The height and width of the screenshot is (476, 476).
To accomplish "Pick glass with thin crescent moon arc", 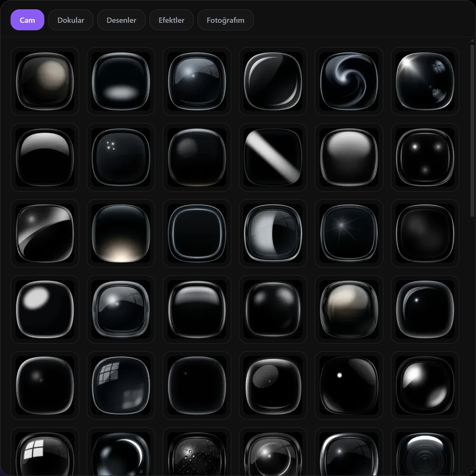I will coord(121,451).
